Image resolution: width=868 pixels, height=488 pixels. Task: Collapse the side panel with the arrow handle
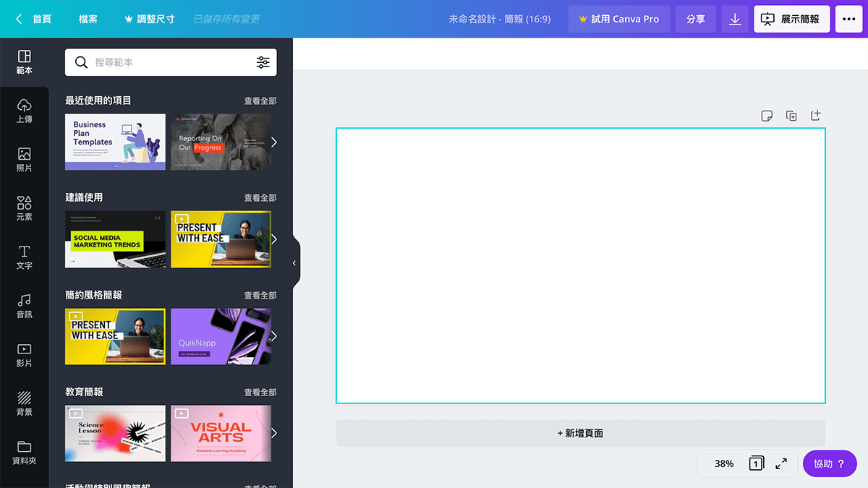pyautogui.click(x=294, y=263)
